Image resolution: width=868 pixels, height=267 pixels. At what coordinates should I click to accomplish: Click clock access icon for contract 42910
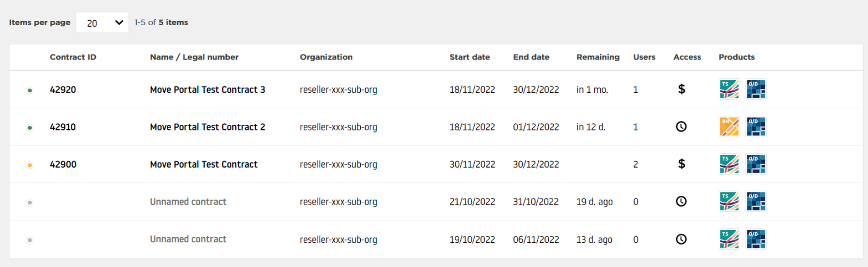(681, 127)
